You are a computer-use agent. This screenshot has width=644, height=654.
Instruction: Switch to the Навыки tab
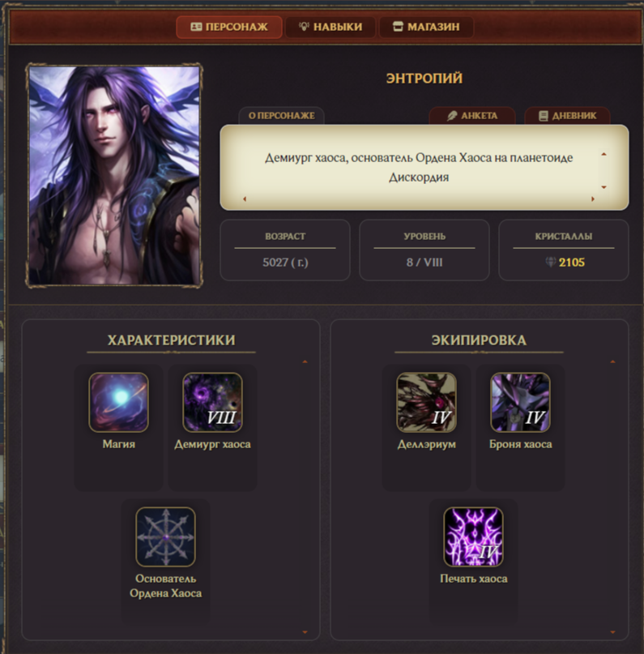point(331,27)
